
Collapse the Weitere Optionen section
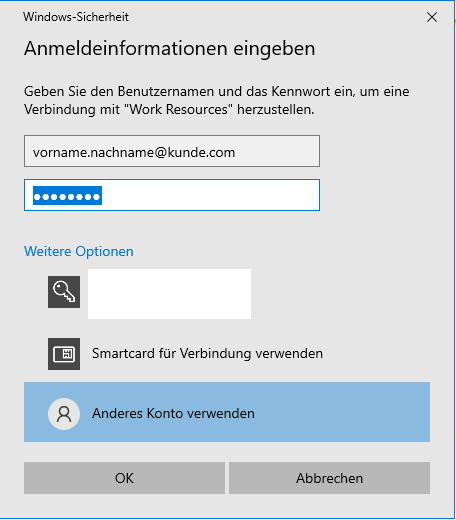[x=79, y=251]
